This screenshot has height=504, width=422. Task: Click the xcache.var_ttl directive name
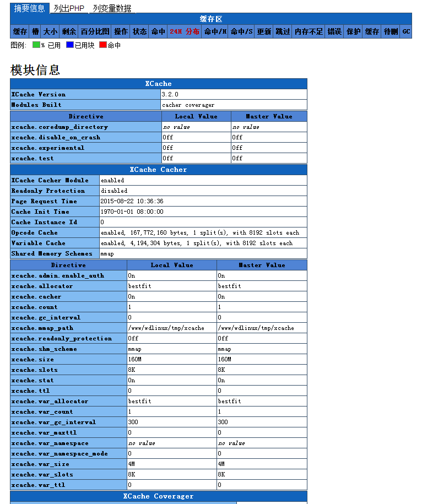tap(38, 485)
